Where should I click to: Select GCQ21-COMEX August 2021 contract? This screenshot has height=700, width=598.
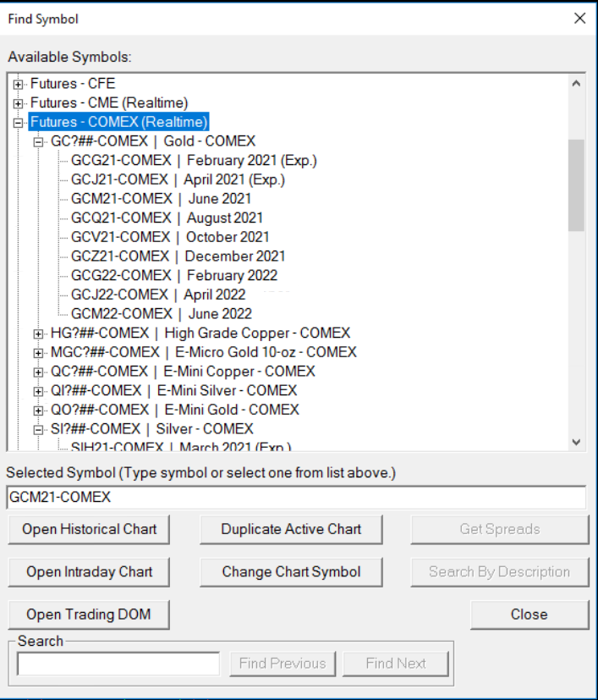point(167,218)
